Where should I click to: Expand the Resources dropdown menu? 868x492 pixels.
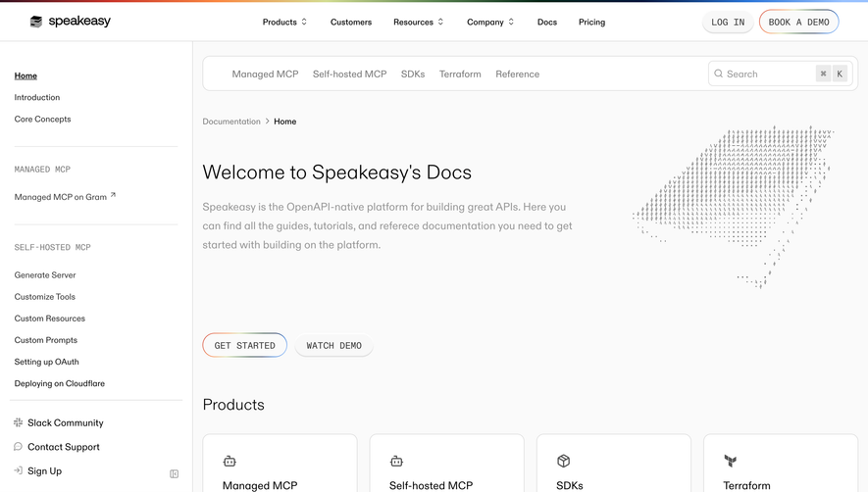point(419,23)
